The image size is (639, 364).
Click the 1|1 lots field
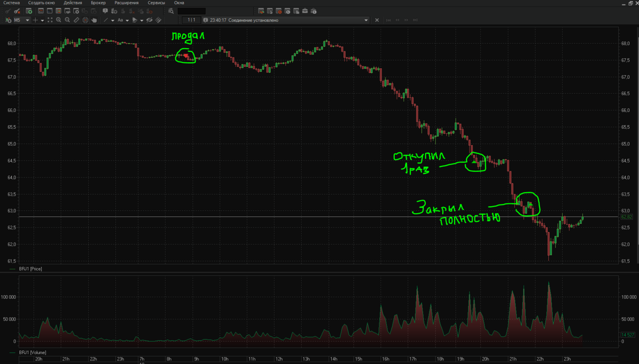(x=191, y=20)
